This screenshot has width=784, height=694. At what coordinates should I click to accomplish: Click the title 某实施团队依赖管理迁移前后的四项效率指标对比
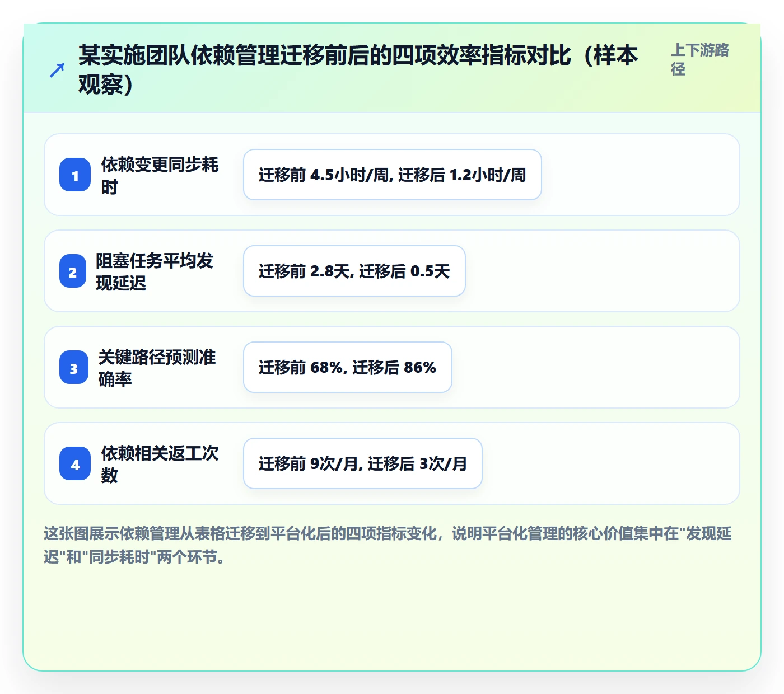tap(358, 70)
